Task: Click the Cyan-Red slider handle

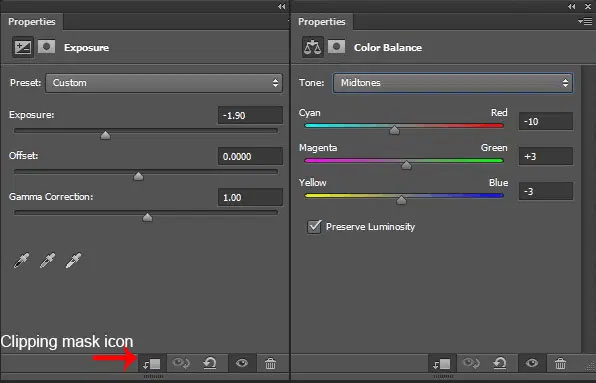Action: coord(395,130)
